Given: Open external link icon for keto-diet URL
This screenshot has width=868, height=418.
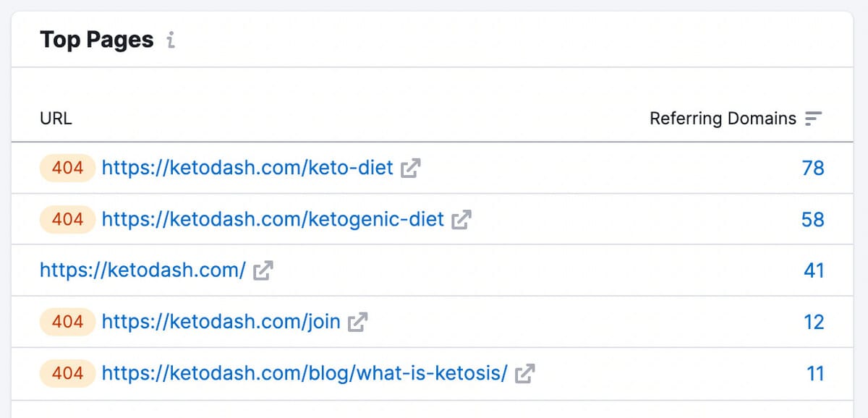Looking at the screenshot, I should point(411,169).
